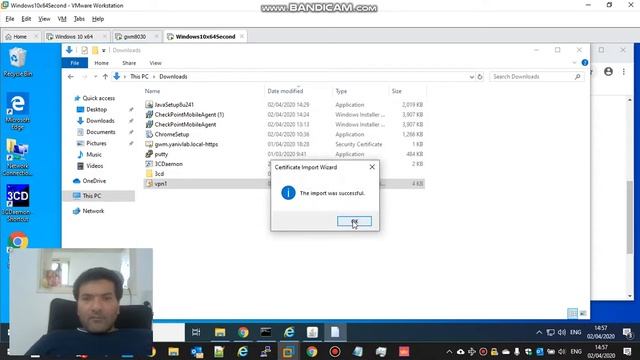
Task: Open File Explorer in guest taskbar
Action: click(220, 332)
